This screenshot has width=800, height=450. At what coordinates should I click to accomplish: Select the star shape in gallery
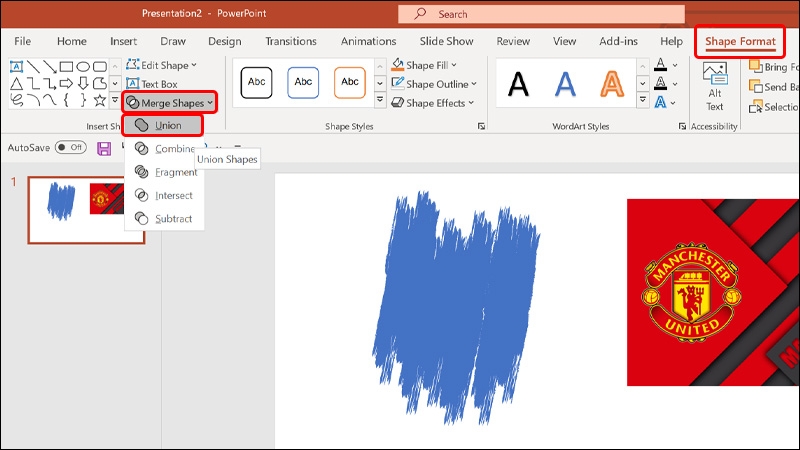point(100,100)
